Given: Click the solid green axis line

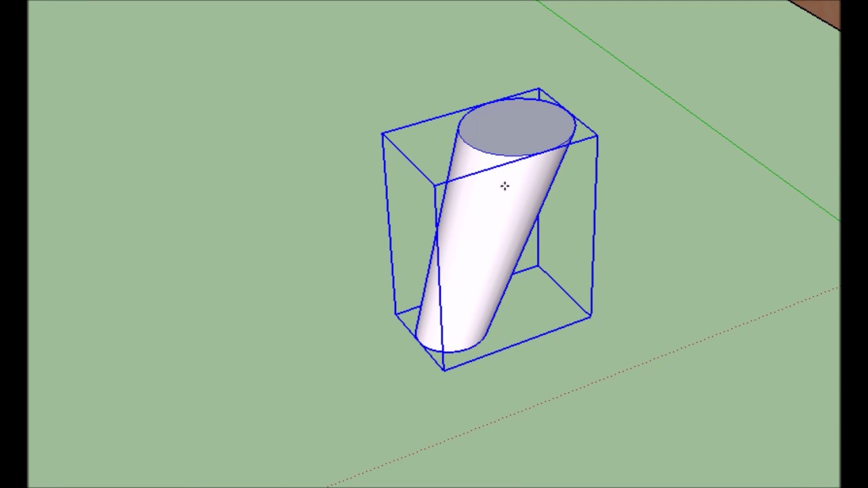Looking at the screenshot, I should coord(688,110).
